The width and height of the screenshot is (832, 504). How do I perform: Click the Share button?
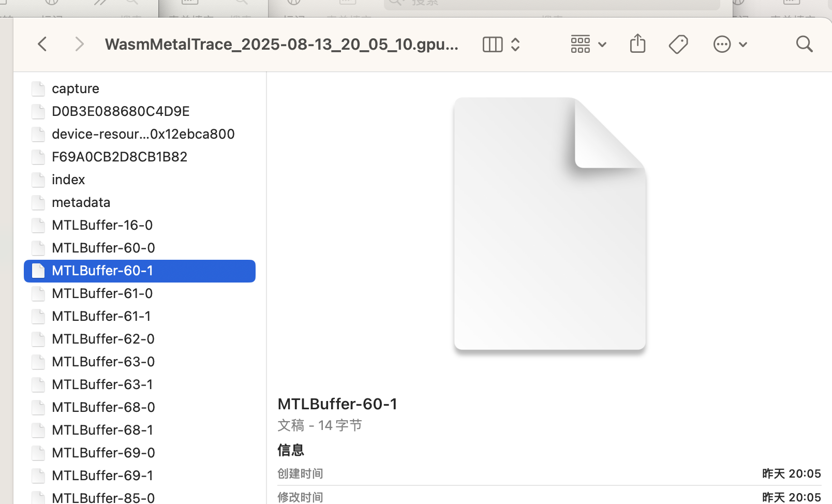tap(637, 43)
